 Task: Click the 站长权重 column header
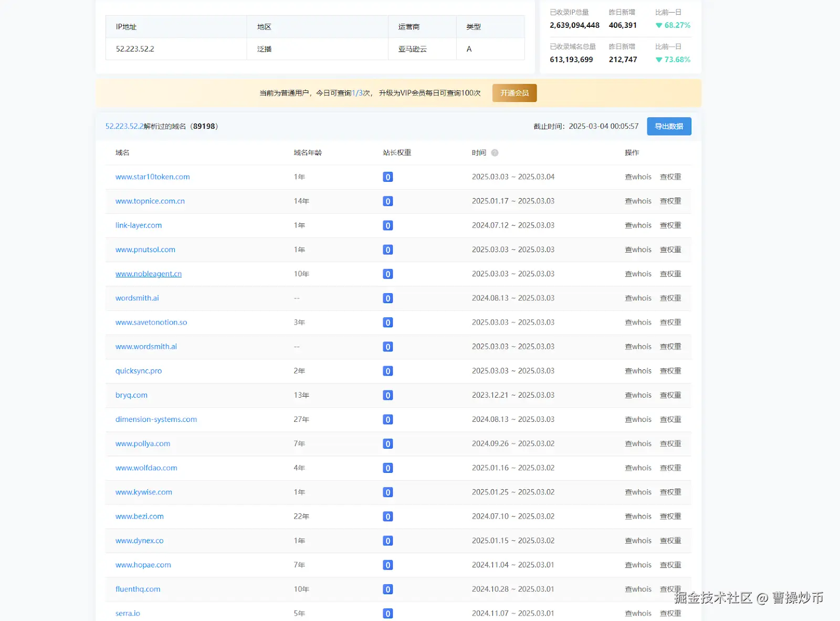(x=397, y=153)
